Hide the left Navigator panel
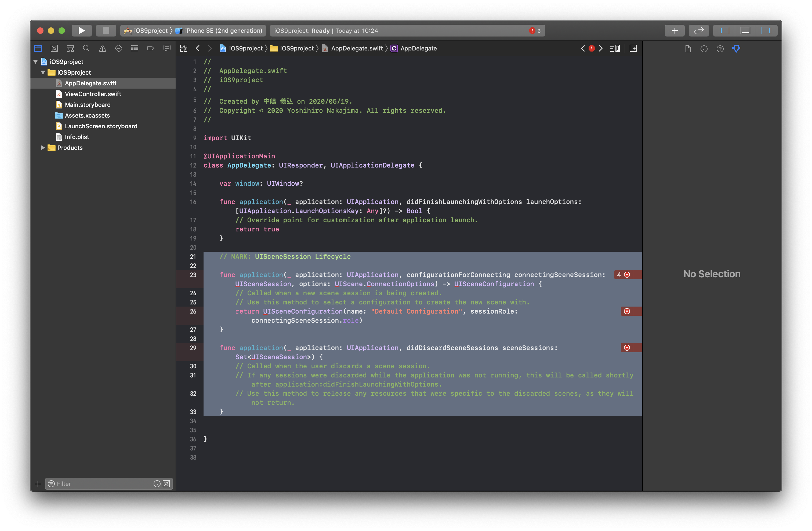Viewport: 812px width, 531px height. pos(724,31)
